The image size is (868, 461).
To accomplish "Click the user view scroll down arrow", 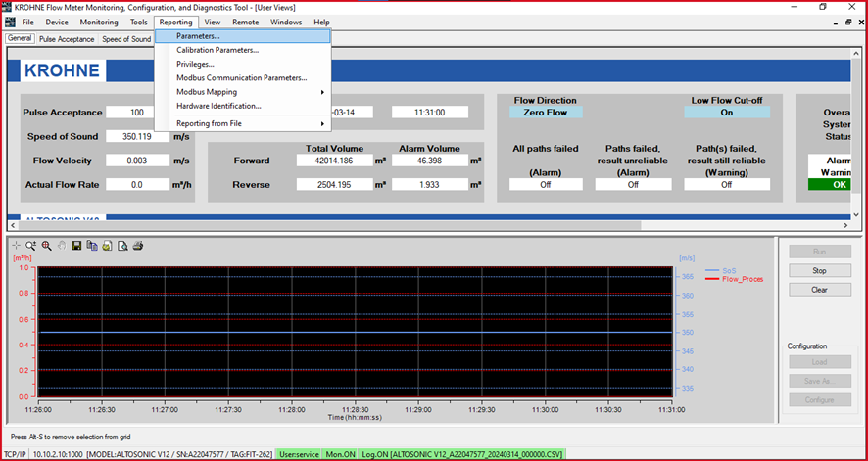I will pos(856,215).
